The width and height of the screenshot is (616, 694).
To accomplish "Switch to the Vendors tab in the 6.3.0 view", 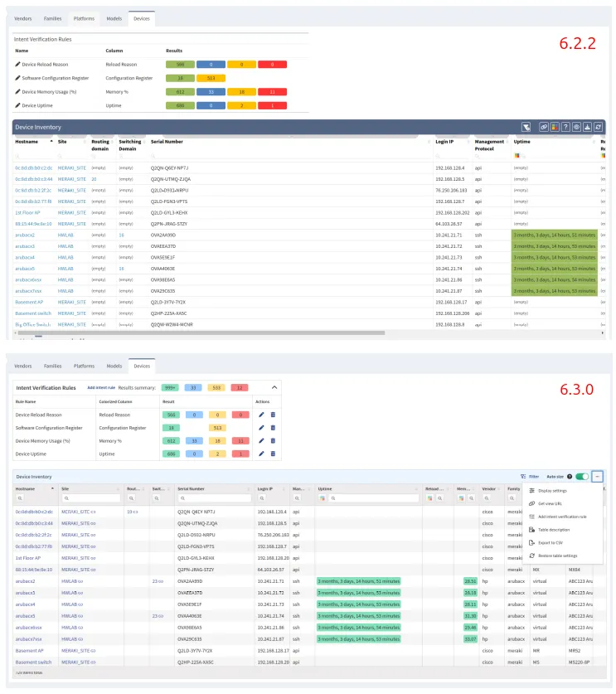I will coord(23,366).
